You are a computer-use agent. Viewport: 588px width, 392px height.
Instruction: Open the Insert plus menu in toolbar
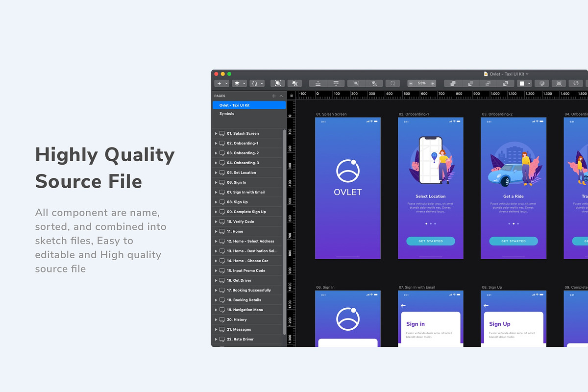[221, 83]
